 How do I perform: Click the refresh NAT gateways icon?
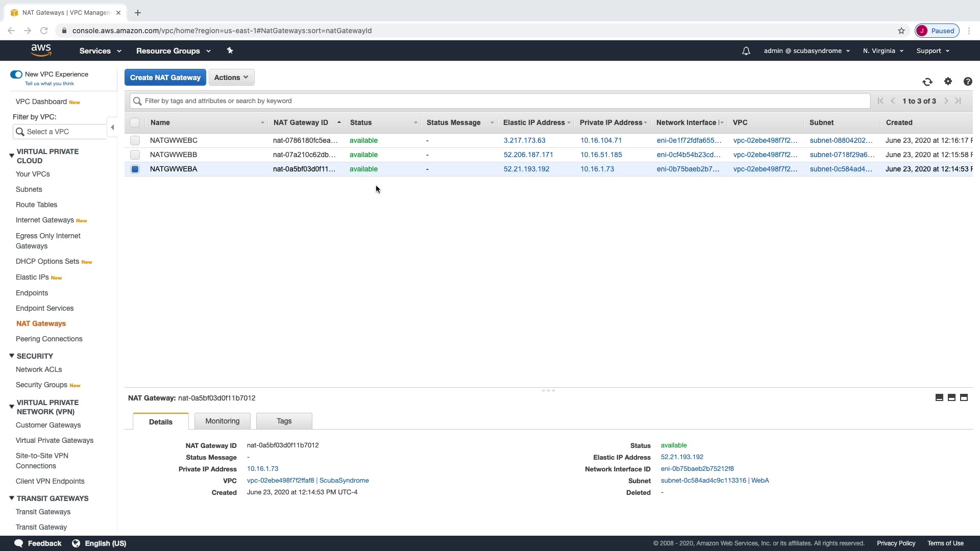click(x=927, y=82)
